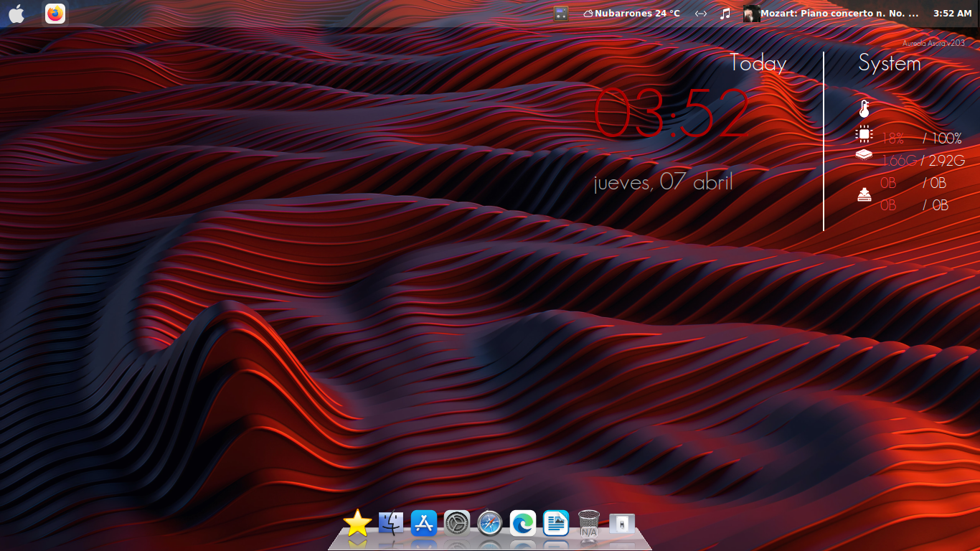Click the rightmost drive icon in dock

622,524
